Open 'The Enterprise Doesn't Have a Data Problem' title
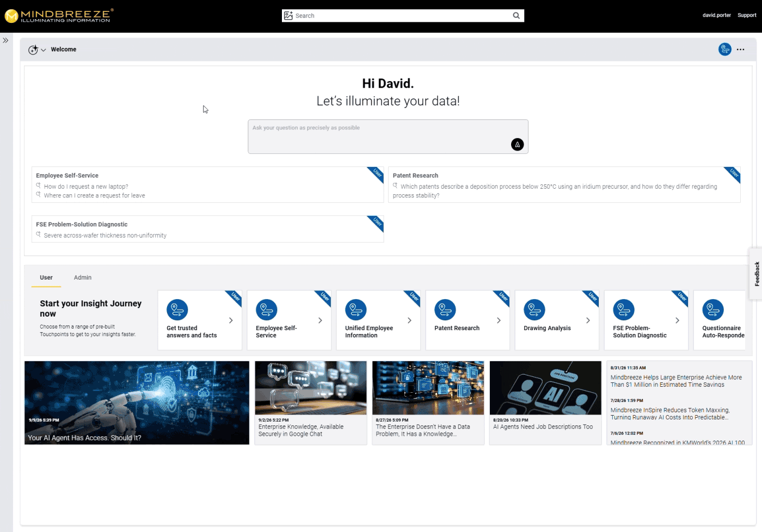The image size is (762, 532). click(423, 431)
